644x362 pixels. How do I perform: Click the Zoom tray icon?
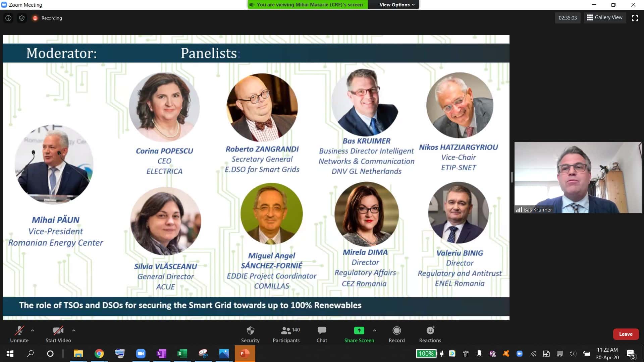pyautogui.click(x=520, y=354)
